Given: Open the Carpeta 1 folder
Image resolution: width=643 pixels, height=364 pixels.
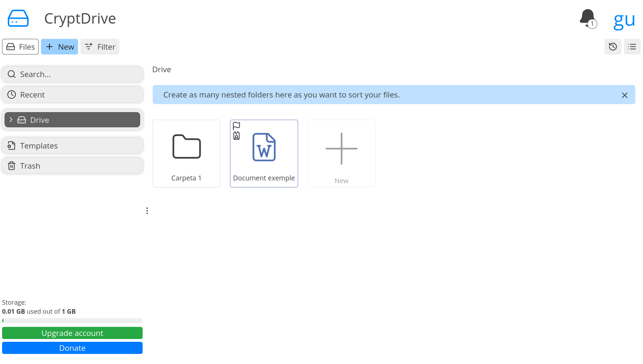Looking at the screenshot, I should (x=186, y=153).
